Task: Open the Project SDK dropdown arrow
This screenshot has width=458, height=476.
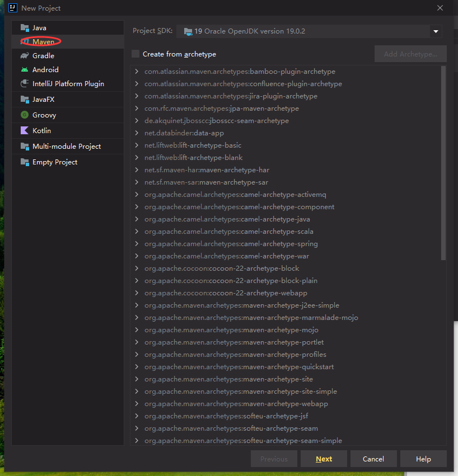Action: coord(436,31)
